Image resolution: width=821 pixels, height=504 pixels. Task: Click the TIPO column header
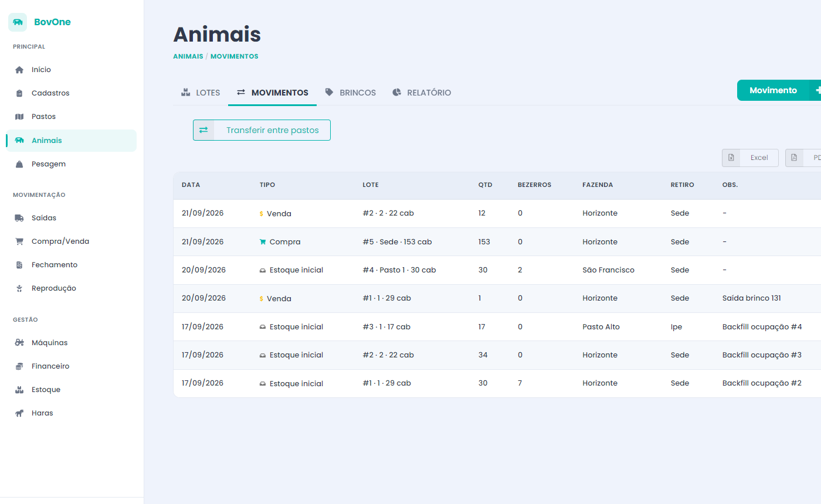(267, 185)
